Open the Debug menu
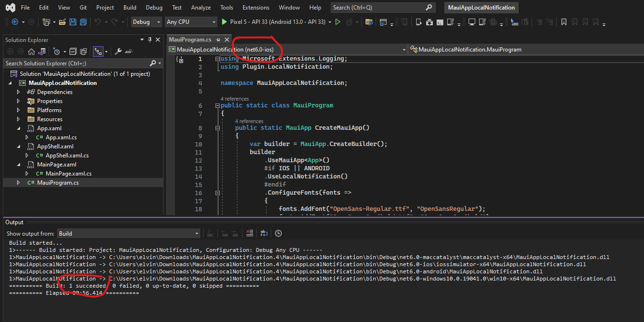644x322 pixels. [x=154, y=7]
